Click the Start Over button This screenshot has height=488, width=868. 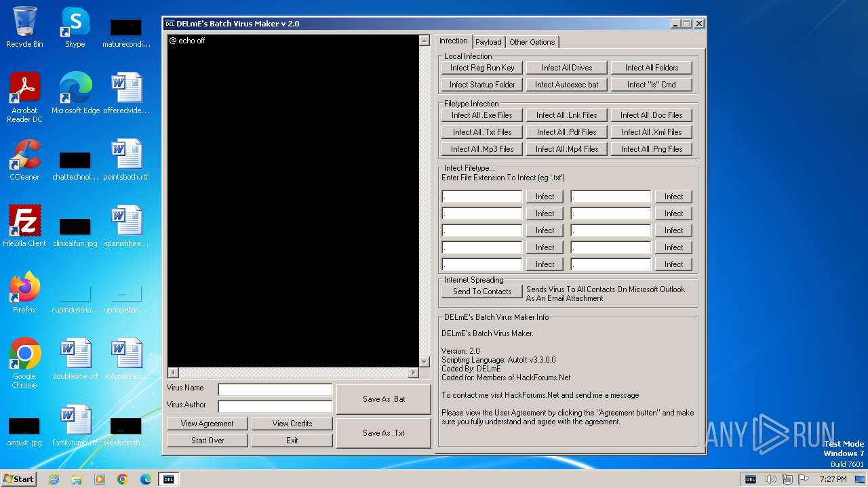[x=207, y=441]
